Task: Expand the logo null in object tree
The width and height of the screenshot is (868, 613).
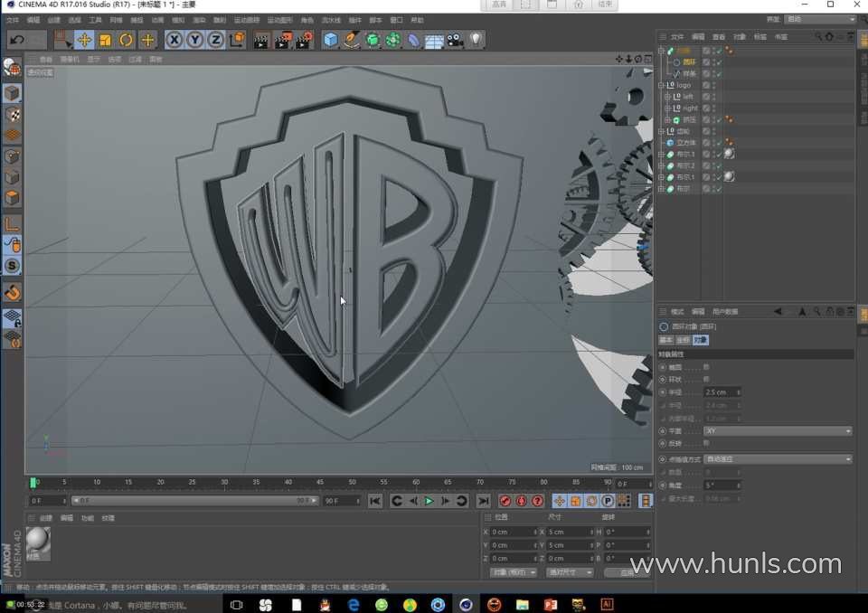Action: point(661,85)
